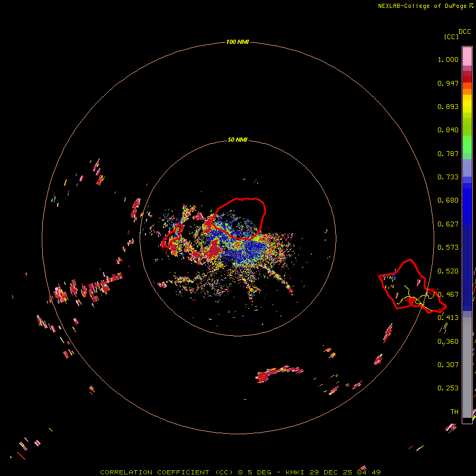Click the NEXLAB-College of DuPage credit text
The width and height of the screenshot is (476, 476).
[425, 6]
